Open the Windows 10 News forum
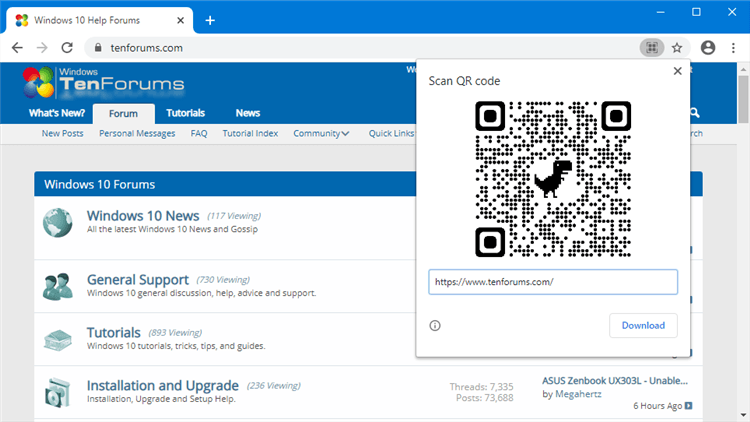This screenshot has height=422, width=750. [143, 216]
